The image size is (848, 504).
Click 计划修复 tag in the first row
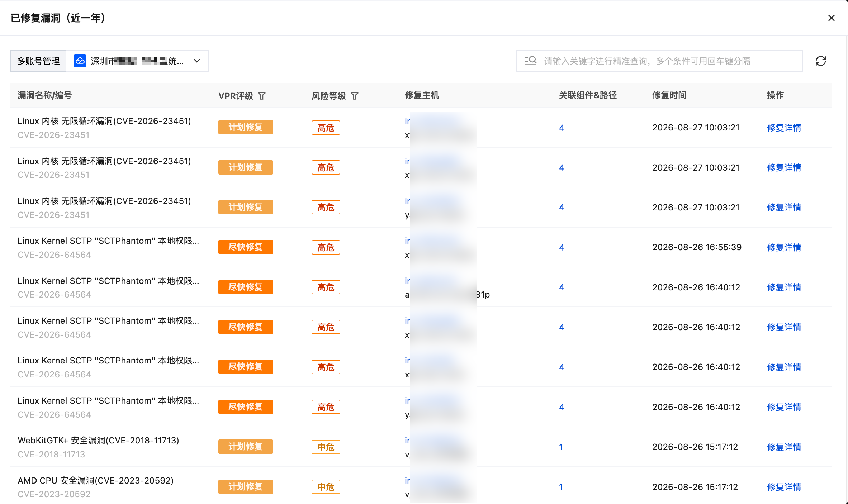tap(246, 127)
